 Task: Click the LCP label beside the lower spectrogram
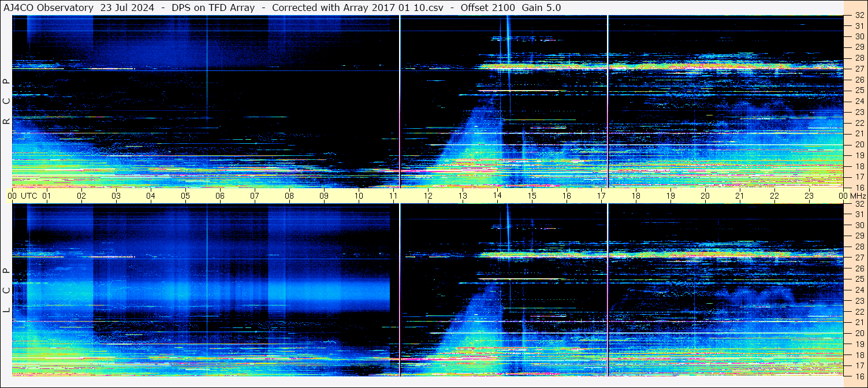coord(6,290)
